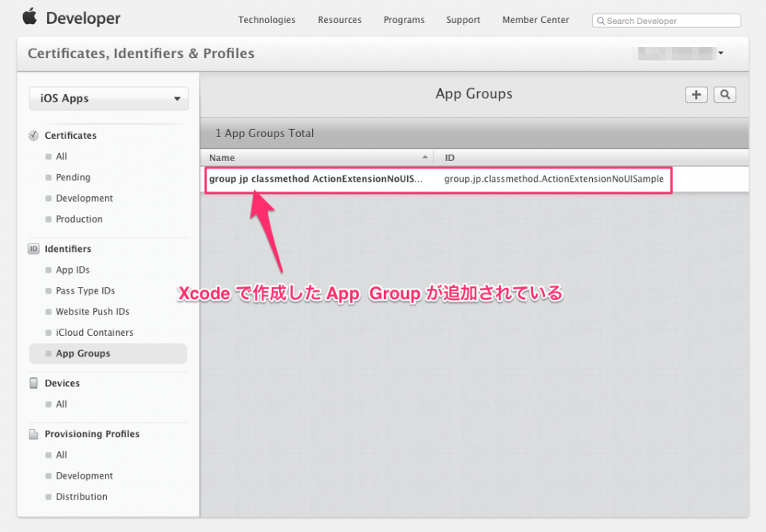This screenshot has height=532, width=766.
Task: Click the Devices section device icon
Action: [x=34, y=383]
